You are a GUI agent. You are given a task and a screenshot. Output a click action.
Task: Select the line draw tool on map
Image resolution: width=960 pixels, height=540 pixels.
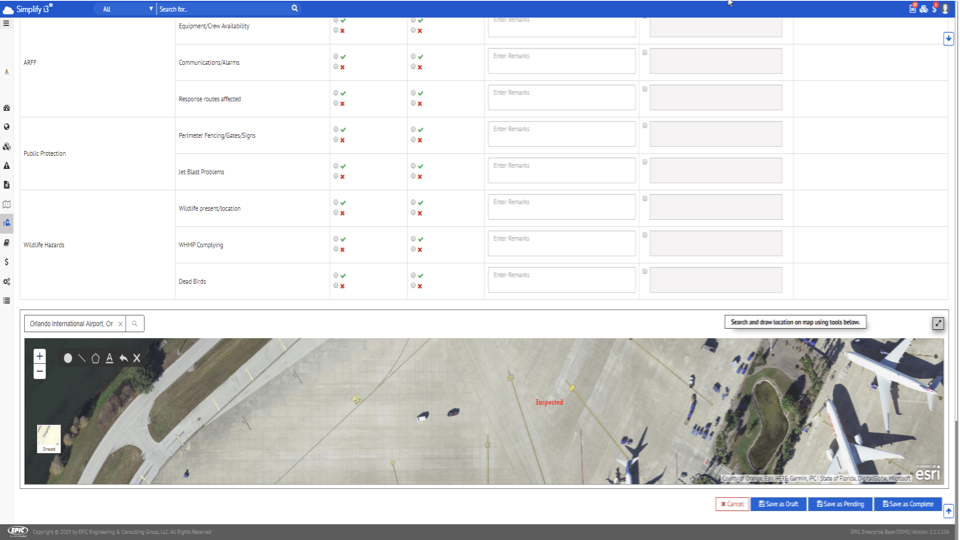pyautogui.click(x=82, y=358)
